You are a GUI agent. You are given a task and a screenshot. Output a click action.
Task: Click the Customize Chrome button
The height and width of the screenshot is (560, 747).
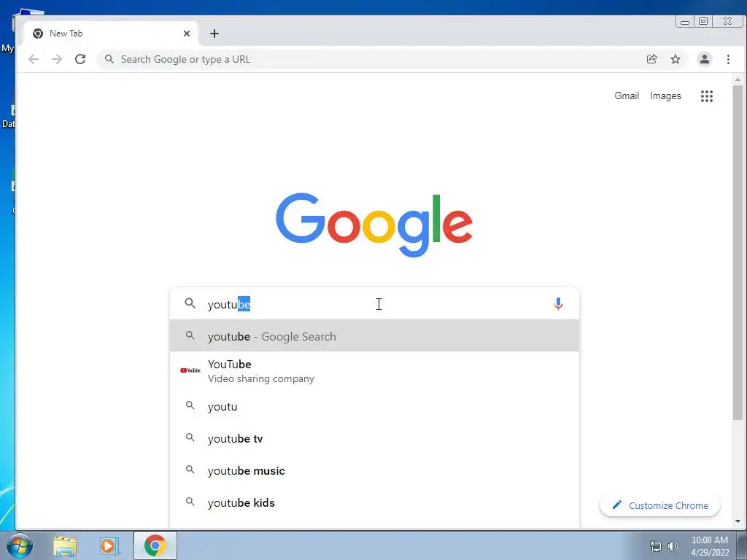[659, 505]
